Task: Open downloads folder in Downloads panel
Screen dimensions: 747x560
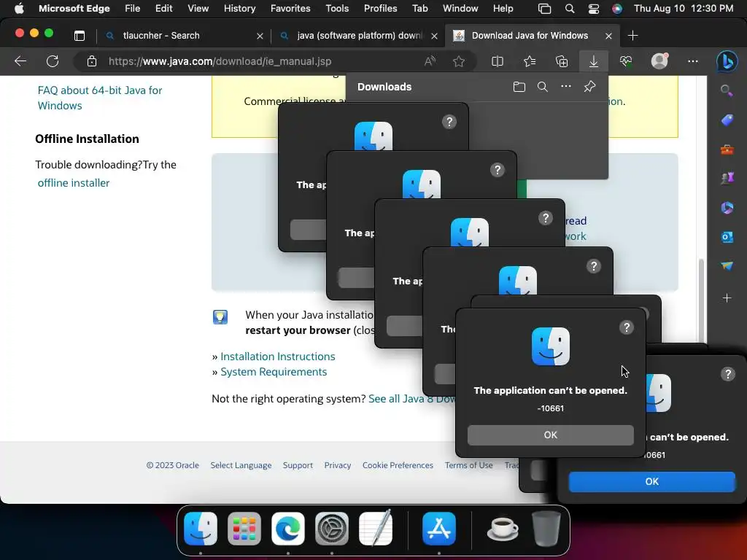Action: pos(519,87)
